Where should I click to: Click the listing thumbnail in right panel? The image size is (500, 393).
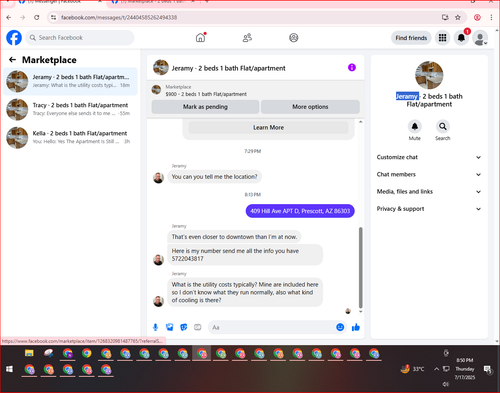pyautogui.click(x=429, y=75)
